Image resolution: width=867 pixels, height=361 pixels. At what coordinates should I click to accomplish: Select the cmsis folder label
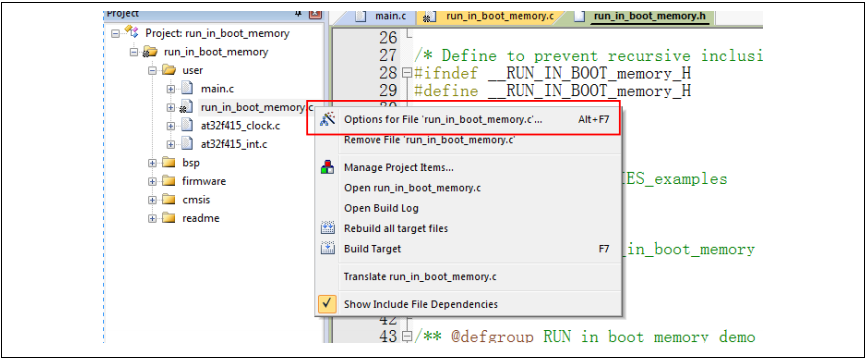coord(196,200)
